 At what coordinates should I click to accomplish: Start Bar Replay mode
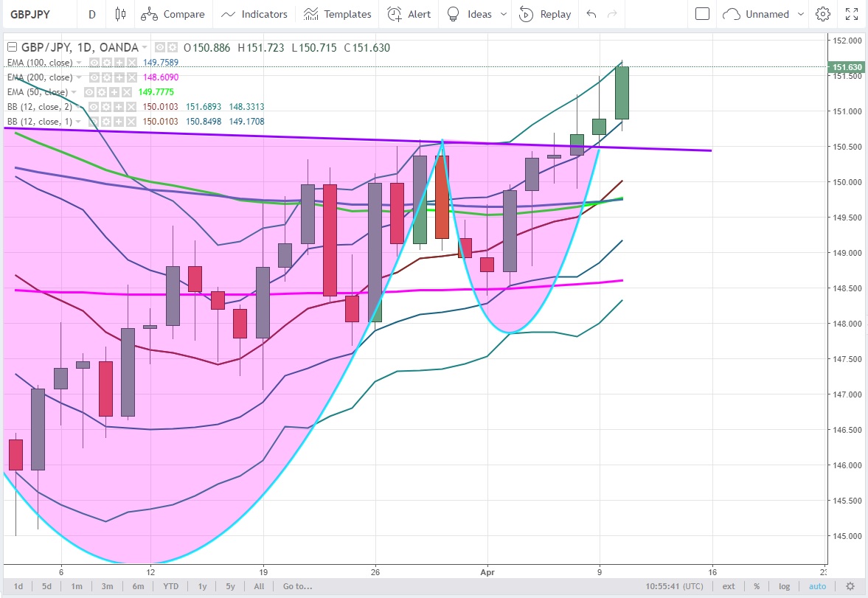(545, 14)
